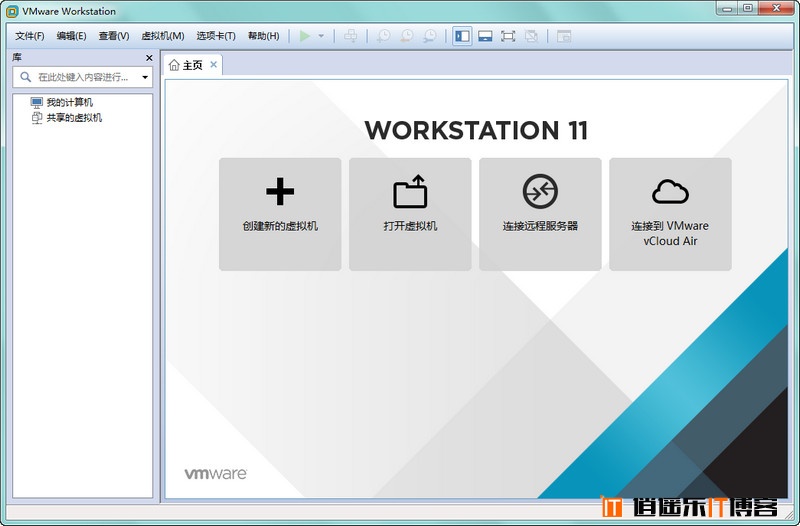Image resolution: width=800 pixels, height=526 pixels.
Task: Click the Full Screen mode icon
Action: click(x=508, y=36)
